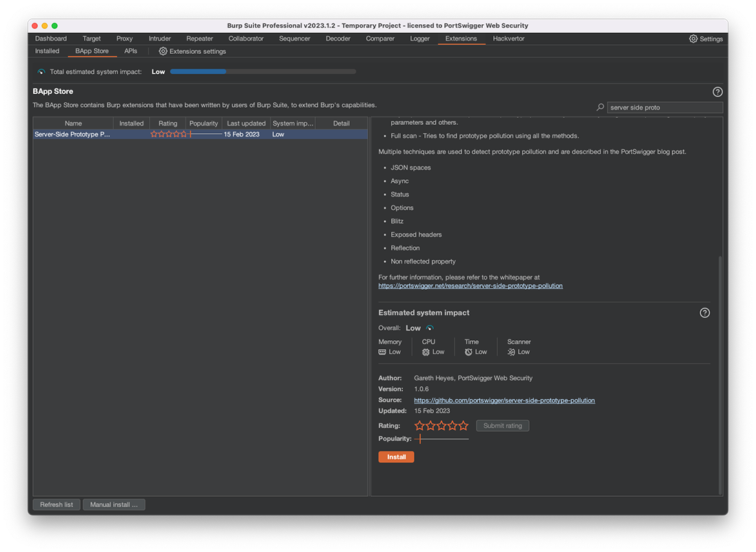Click the Estimated system impact help icon
The height and width of the screenshot is (552, 756).
point(704,313)
